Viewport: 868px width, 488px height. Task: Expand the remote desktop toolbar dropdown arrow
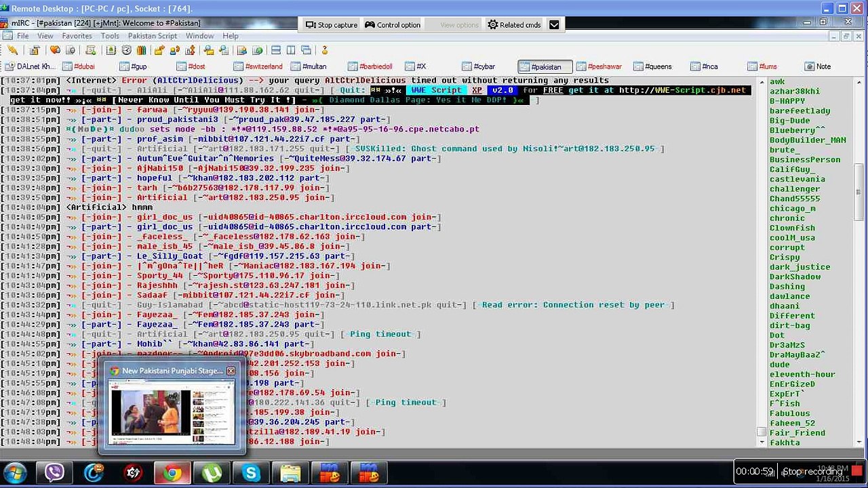(x=554, y=25)
